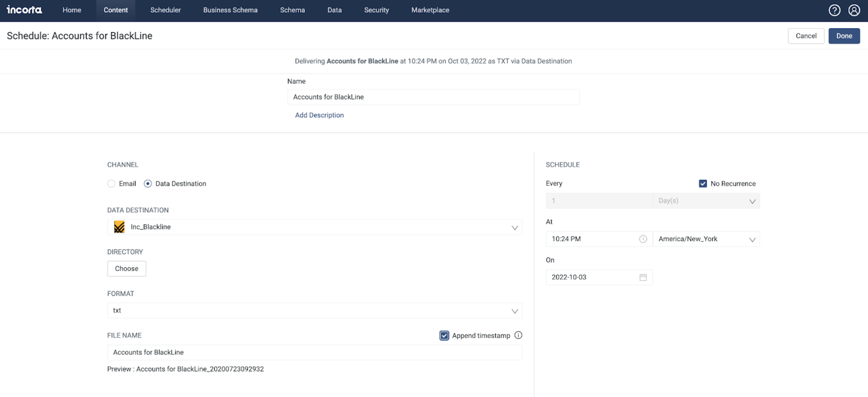Click the Every interval number field
The image size is (868, 397).
pyautogui.click(x=599, y=201)
